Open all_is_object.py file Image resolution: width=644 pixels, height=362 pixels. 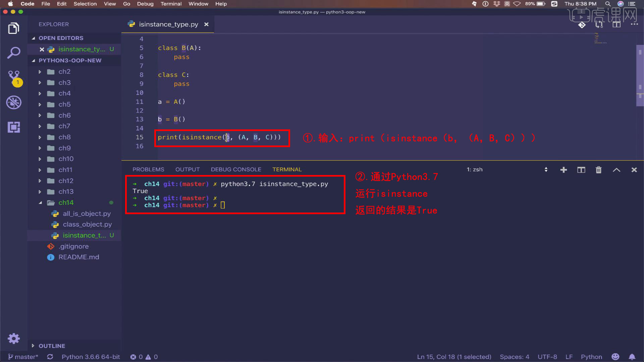(x=74, y=214)
